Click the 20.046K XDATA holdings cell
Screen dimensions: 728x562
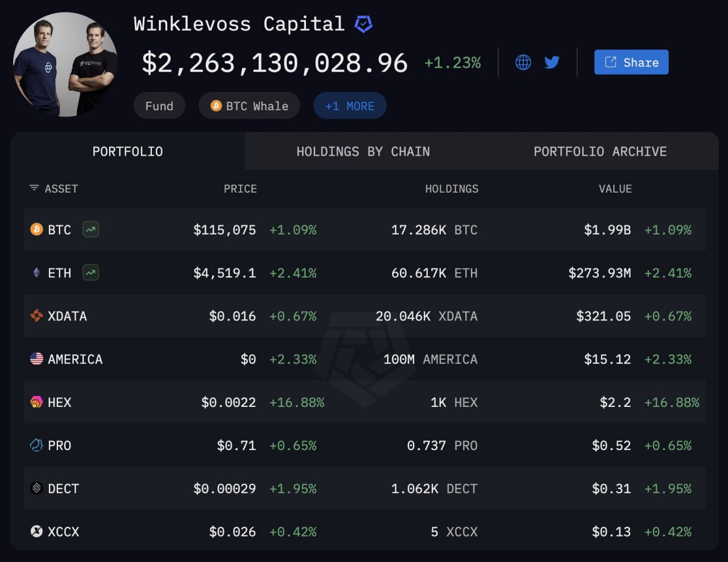tap(427, 316)
